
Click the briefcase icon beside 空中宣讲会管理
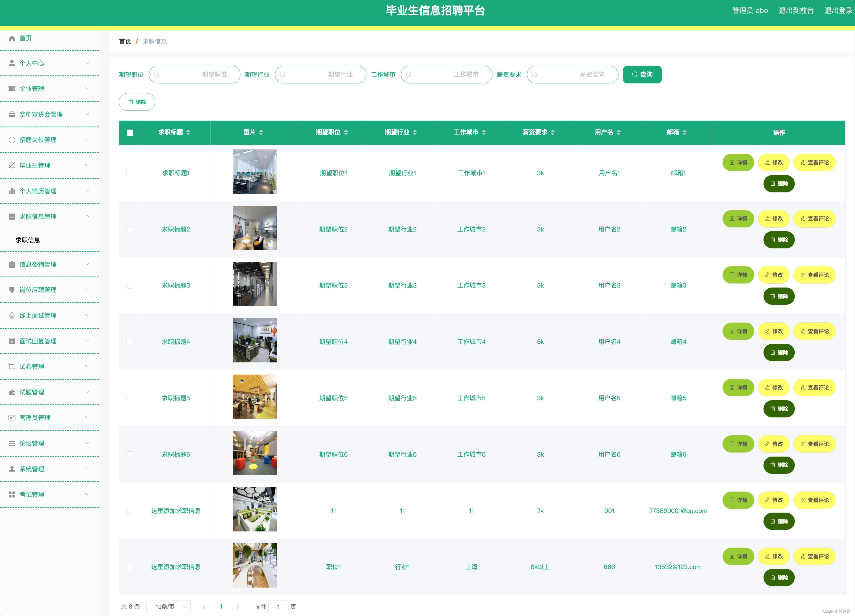pyautogui.click(x=12, y=114)
